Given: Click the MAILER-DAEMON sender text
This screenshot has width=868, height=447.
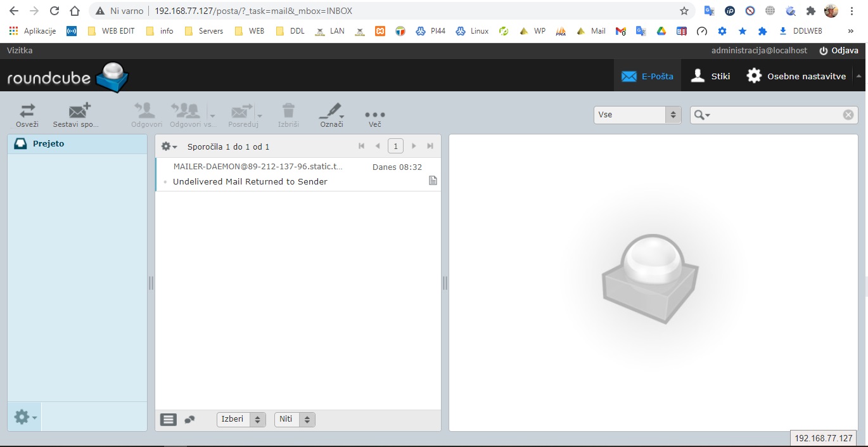Looking at the screenshot, I should click(x=258, y=167).
